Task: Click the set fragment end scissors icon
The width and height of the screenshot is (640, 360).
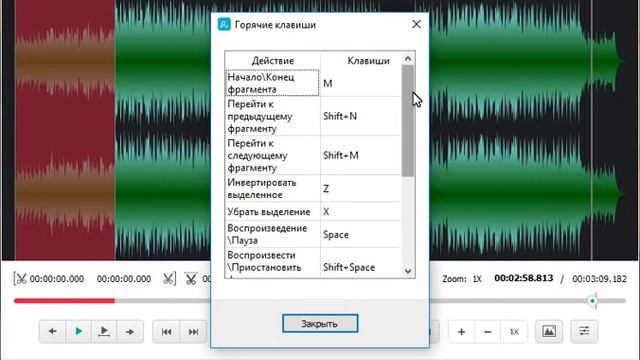Action: pos(169,279)
